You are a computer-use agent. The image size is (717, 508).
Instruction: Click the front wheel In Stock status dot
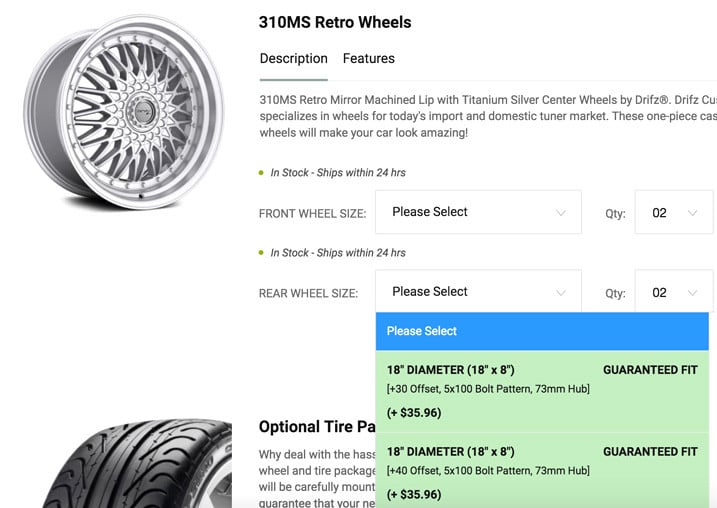(x=261, y=173)
